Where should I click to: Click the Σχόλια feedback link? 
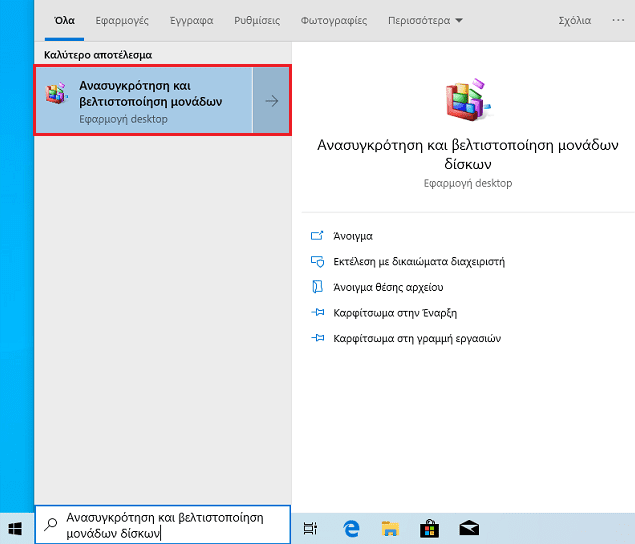[575, 20]
